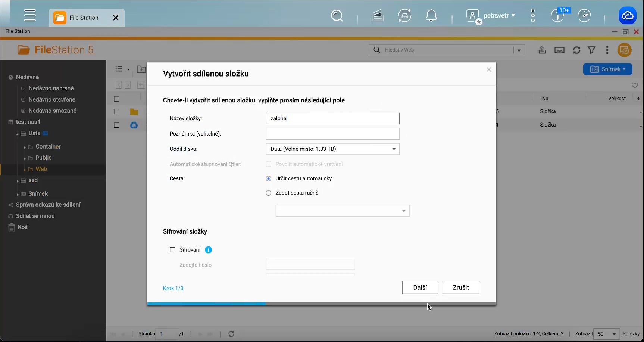
Task: Open the smart file filter funnel icon
Action: point(592,50)
